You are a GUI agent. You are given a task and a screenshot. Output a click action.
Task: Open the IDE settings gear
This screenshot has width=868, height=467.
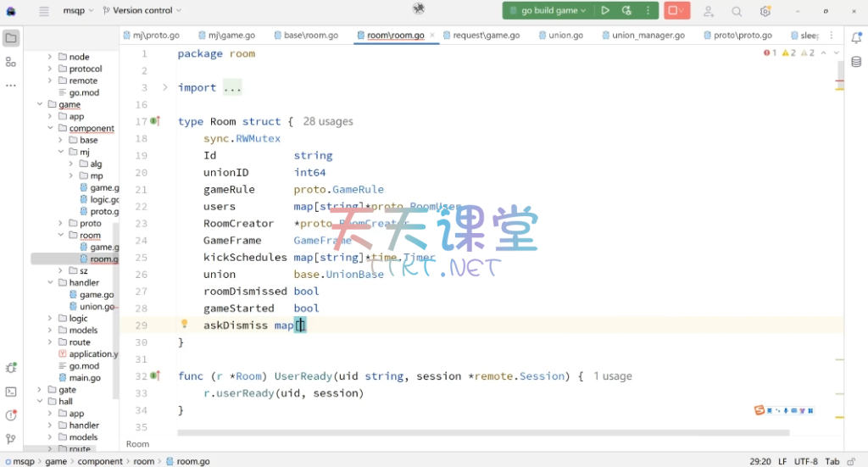pos(765,11)
